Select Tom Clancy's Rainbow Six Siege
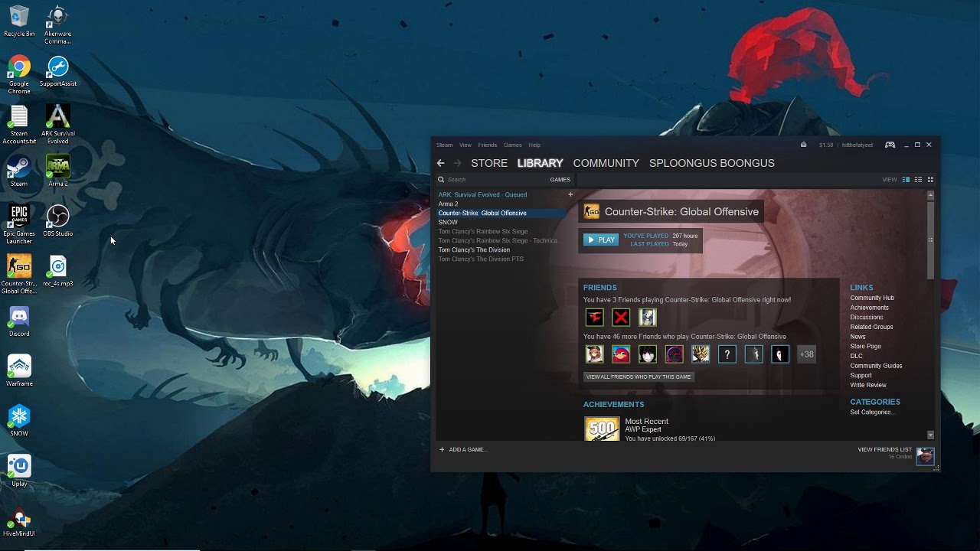The image size is (980, 551). 483,231
